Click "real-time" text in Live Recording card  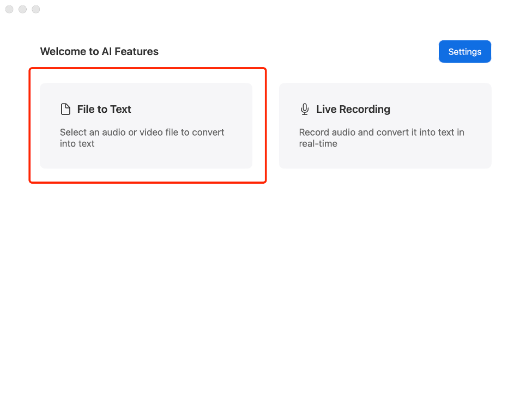(x=318, y=144)
